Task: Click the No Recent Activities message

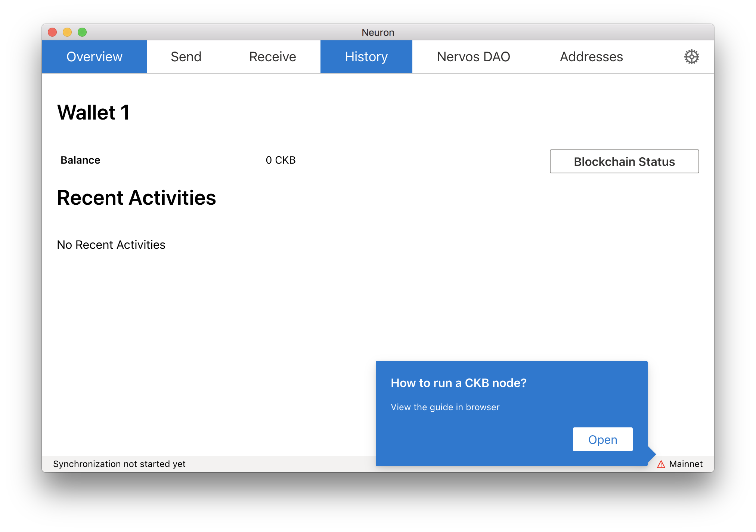Action: point(111,245)
